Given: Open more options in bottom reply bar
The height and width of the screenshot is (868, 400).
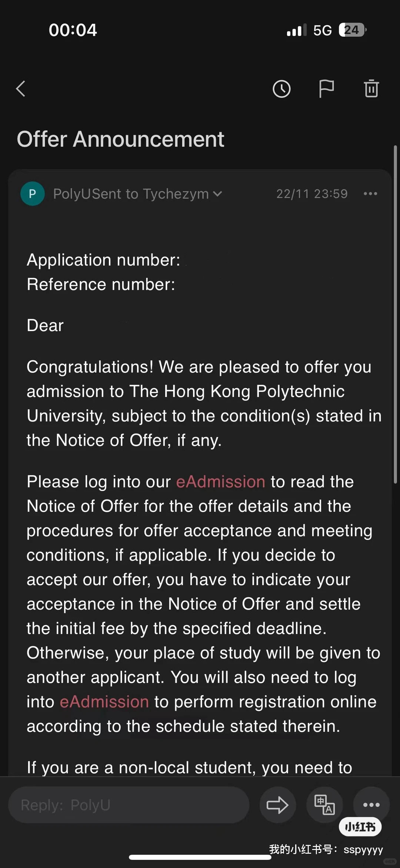Looking at the screenshot, I should click(x=371, y=804).
